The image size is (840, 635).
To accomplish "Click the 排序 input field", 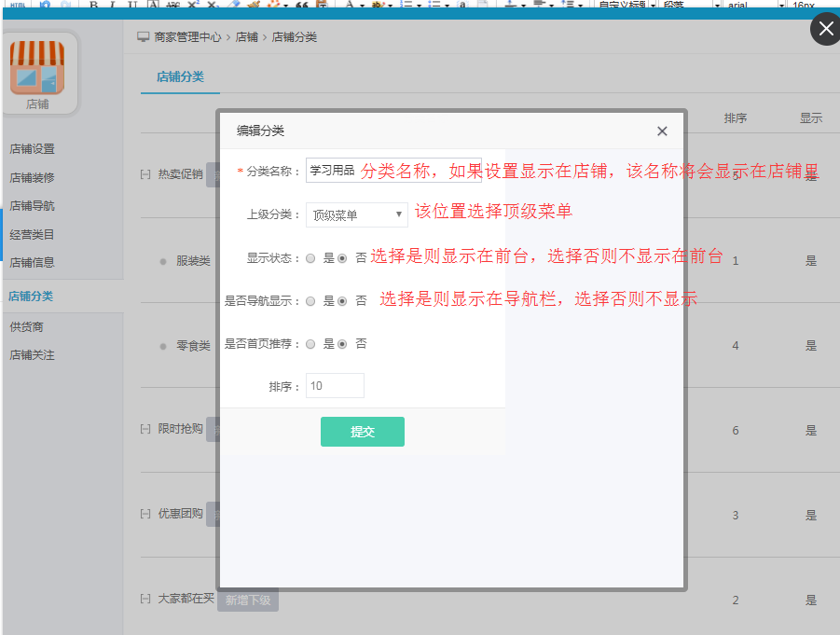I will (x=335, y=386).
